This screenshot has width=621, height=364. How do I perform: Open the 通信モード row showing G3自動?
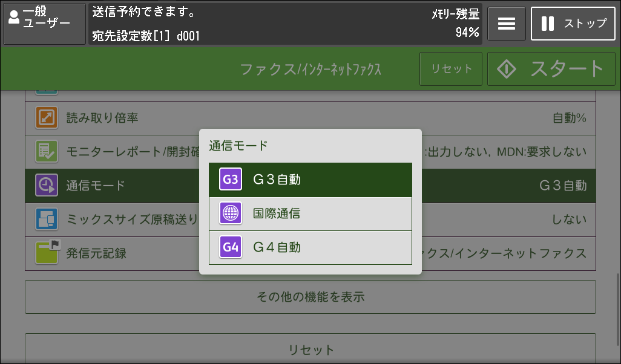508,186
